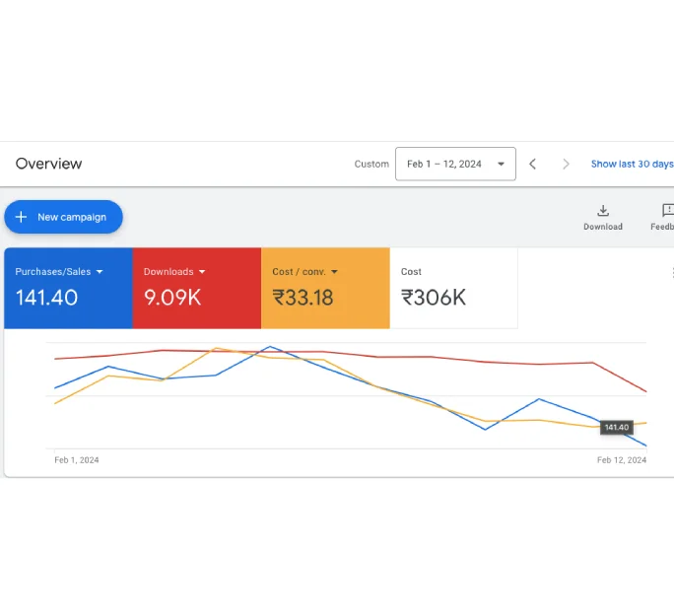Select the yellow Cost / conv. scorecard
Screen dimensions: 674x616
click(x=325, y=288)
